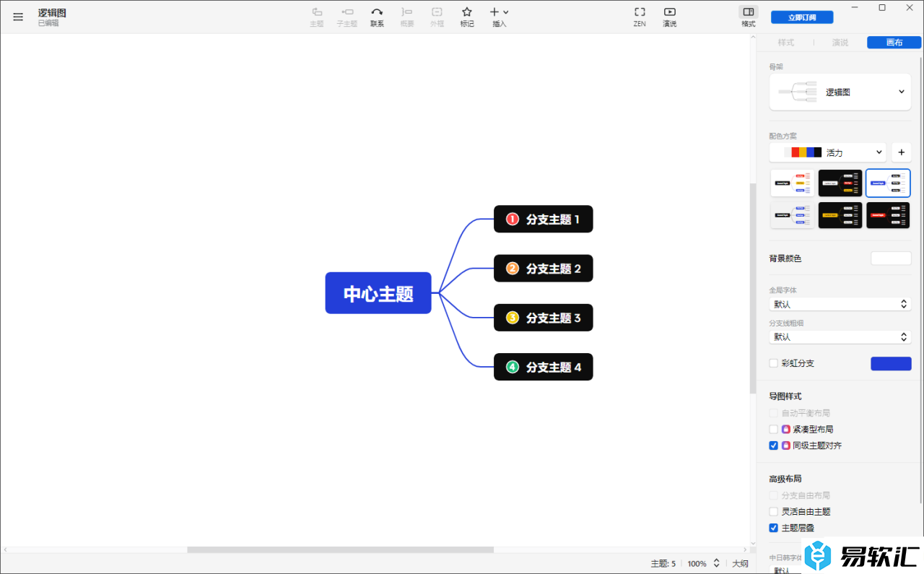
Task: Click the yellow number 3 marker
Action: [513, 318]
